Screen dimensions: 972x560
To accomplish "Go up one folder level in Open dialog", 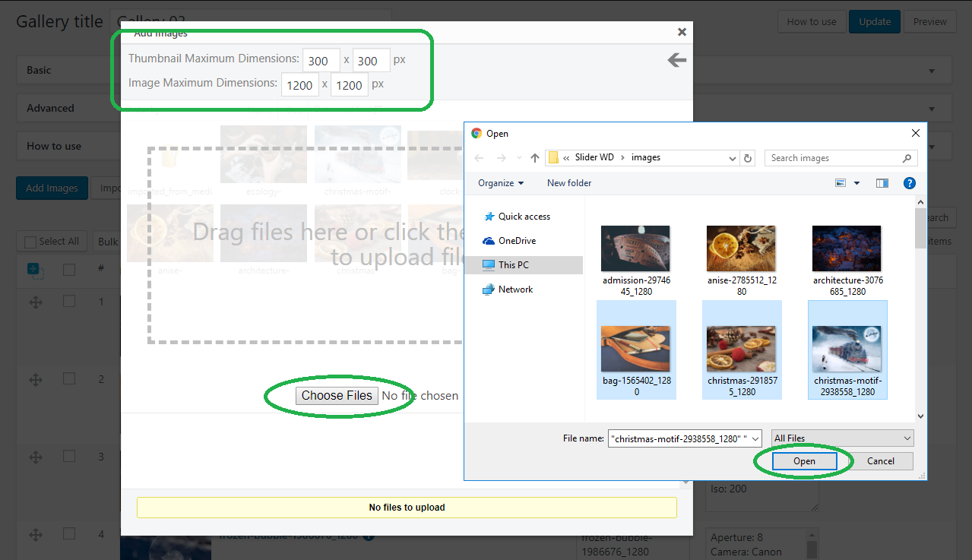I will point(535,158).
